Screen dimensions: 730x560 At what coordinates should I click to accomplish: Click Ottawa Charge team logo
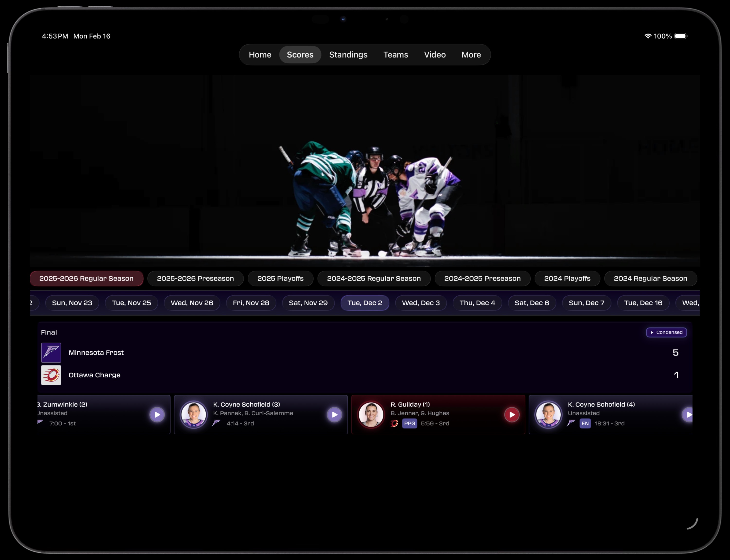[x=51, y=375]
